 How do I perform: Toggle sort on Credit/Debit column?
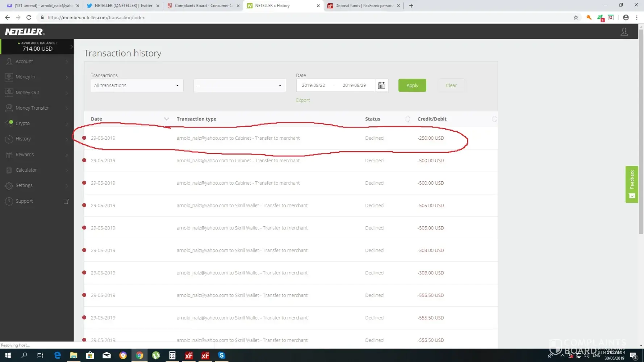coord(494,119)
